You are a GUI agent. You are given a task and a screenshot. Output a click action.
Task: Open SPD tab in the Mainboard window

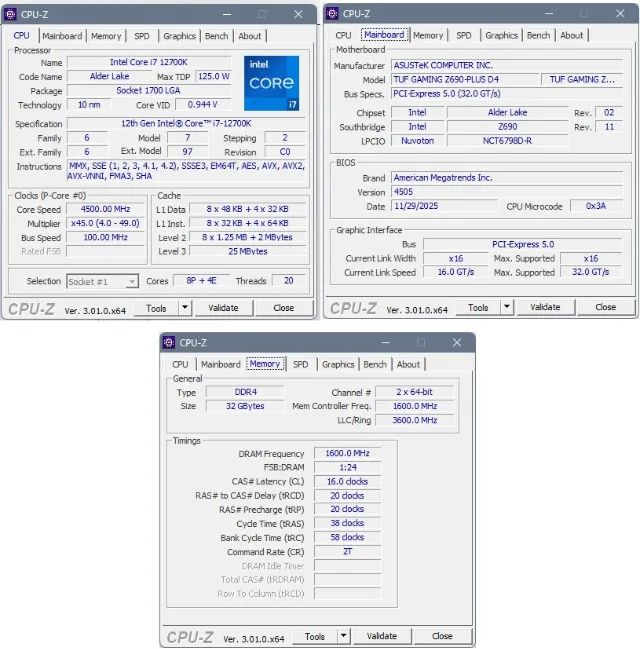click(464, 35)
